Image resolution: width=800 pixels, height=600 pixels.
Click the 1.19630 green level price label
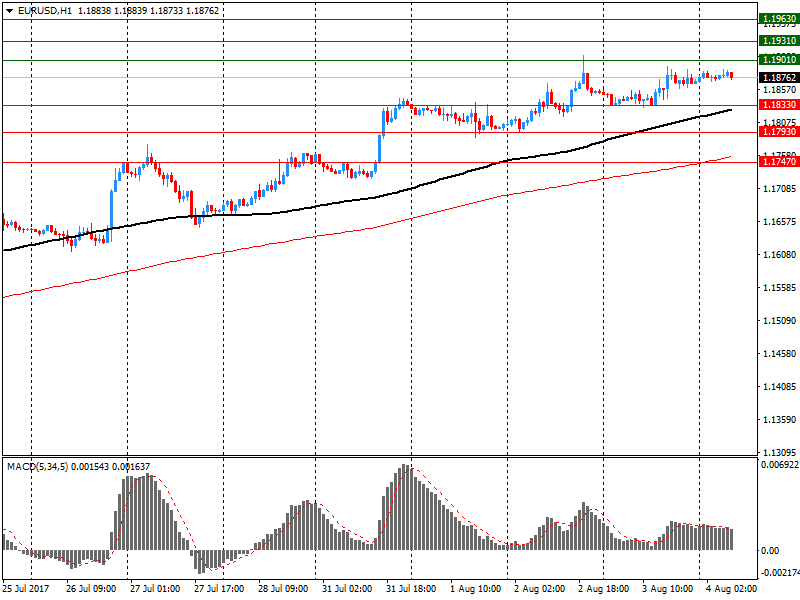tap(779, 19)
